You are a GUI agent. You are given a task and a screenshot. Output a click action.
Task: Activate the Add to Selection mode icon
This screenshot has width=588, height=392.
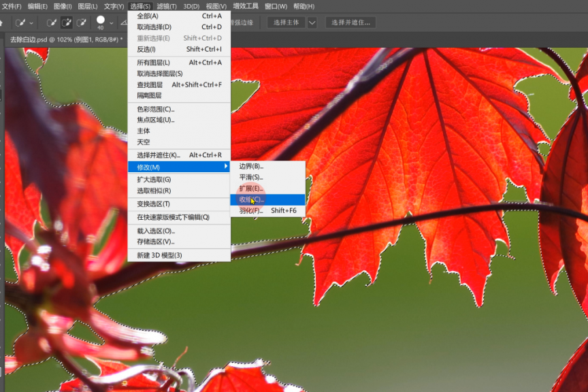coord(67,22)
